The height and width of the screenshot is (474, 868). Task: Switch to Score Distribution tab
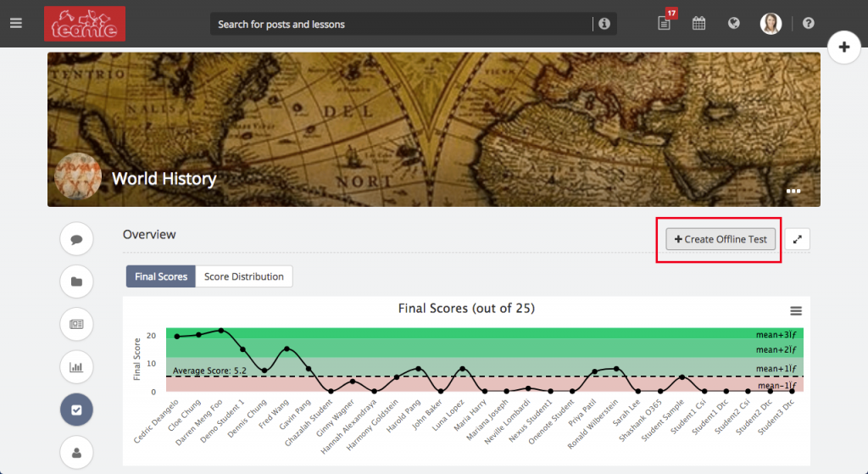(x=243, y=276)
